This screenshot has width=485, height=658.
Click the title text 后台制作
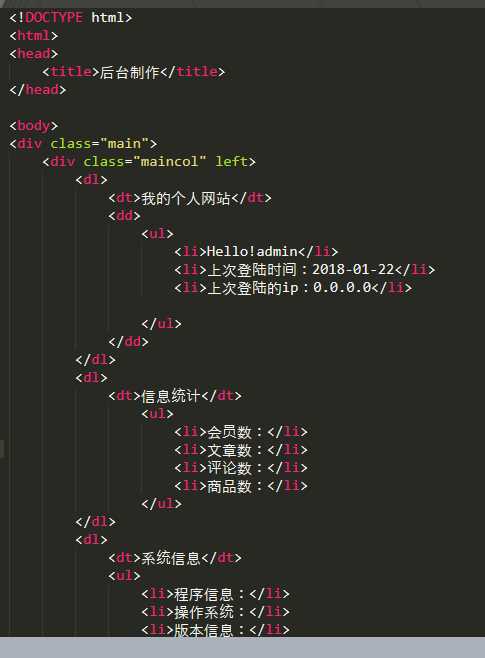click(x=130, y=72)
